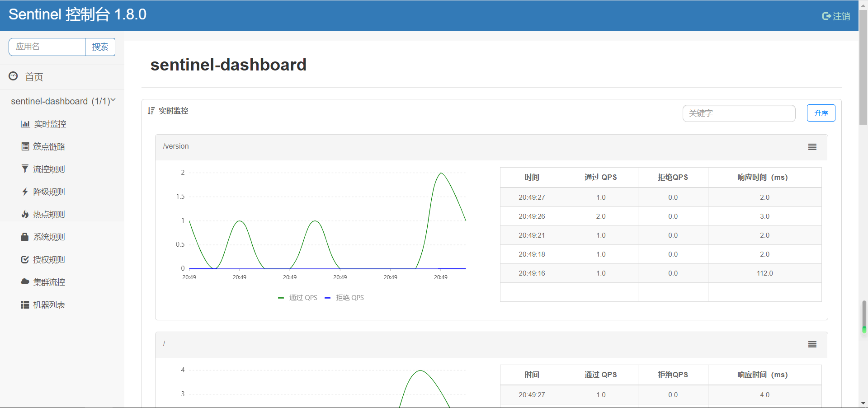The width and height of the screenshot is (868, 408).
Task: Click the flame icon for 热点规则
Action: (x=25, y=214)
